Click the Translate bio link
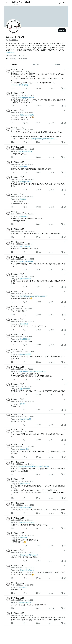Screen dimensions: 72x644 click(x=10, y=52)
